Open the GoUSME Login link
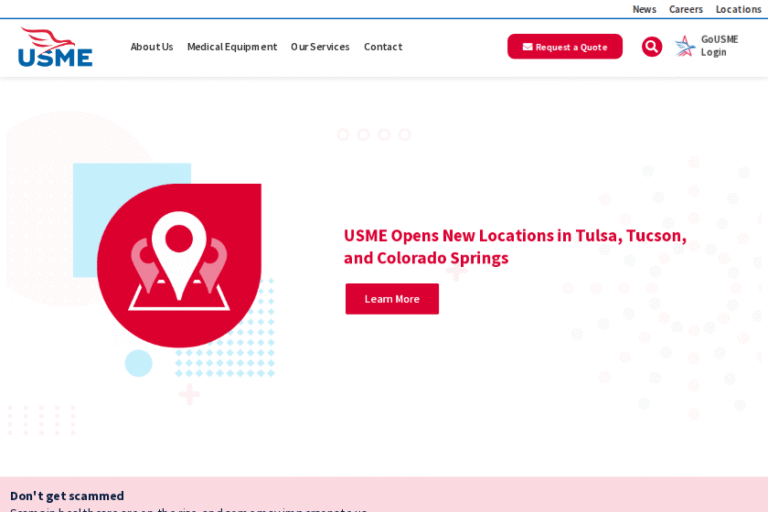This screenshot has width=768, height=512. click(x=719, y=46)
